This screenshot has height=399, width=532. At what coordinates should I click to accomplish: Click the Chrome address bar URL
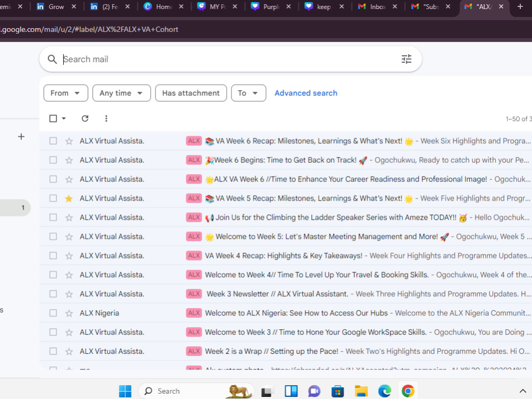pyautogui.click(x=90, y=29)
